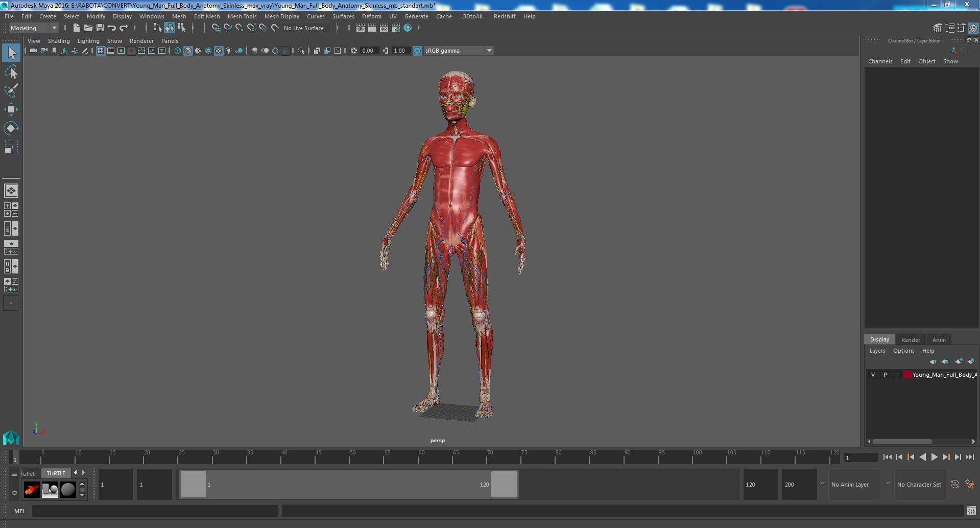
Task: Start IPR render
Action: [384, 28]
